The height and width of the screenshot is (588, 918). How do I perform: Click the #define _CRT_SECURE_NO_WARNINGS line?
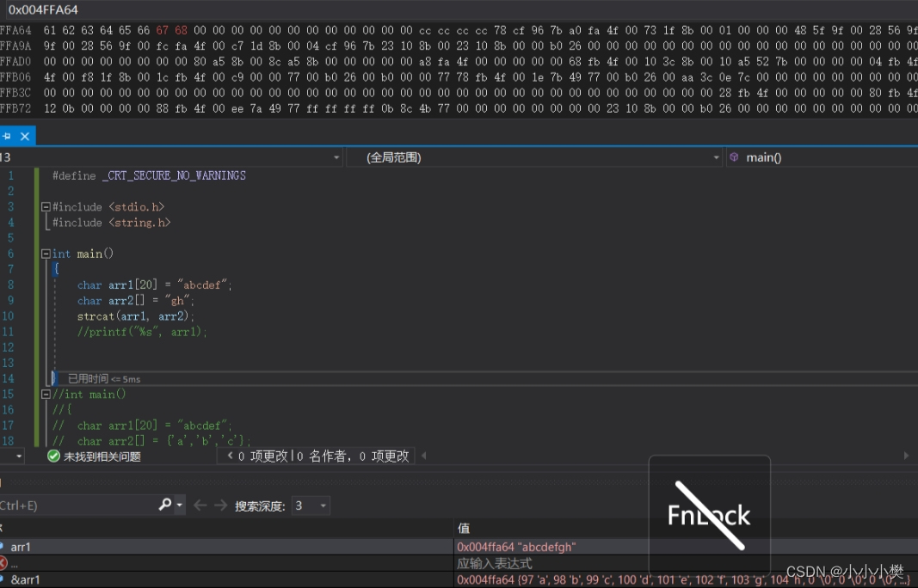(149, 175)
